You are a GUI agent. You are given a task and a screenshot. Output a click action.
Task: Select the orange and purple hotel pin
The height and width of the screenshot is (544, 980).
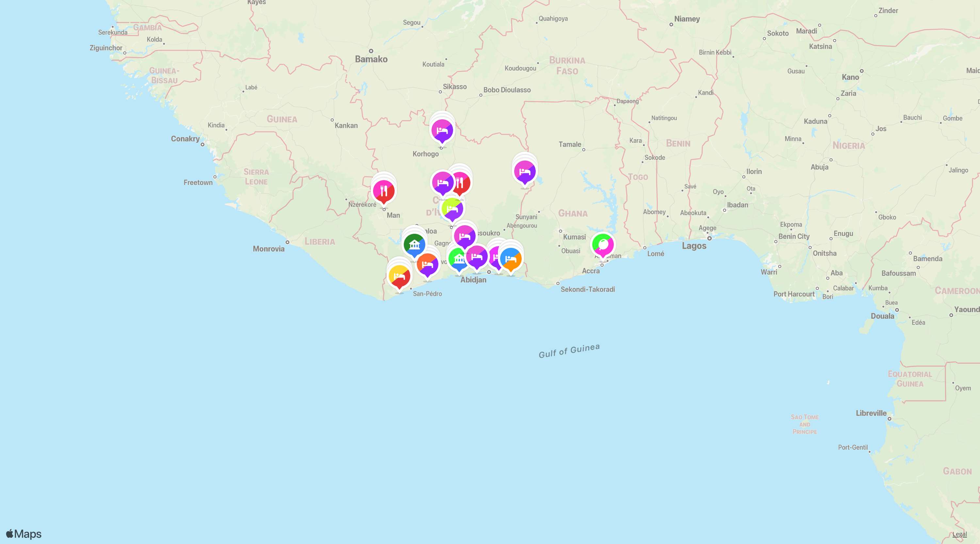pyautogui.click(x=427, y=264)
